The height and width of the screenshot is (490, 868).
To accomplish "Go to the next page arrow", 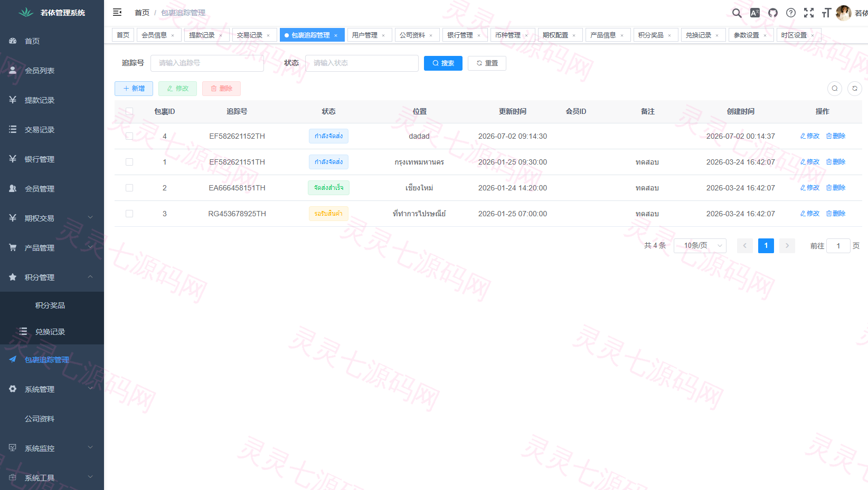I will click(x=787, y=246).
